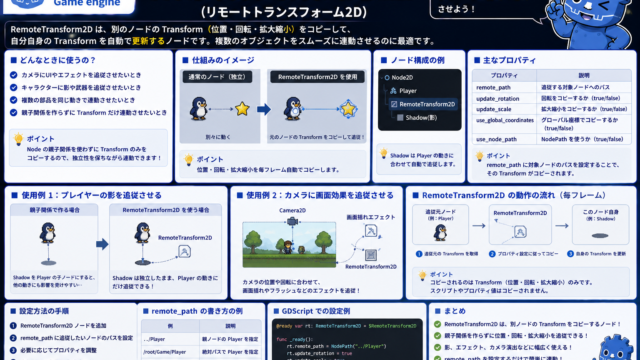Click the 複数の部品を同じ動き check mark
Screen dimensions: 640x360
point(13,100)
